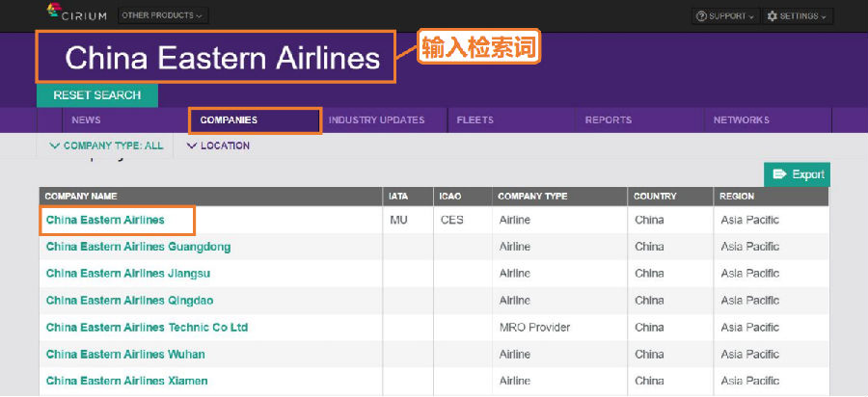Open the Other Products dropdown
The width and height of the screenshot is (868, 397).
[x=162, y=15]
